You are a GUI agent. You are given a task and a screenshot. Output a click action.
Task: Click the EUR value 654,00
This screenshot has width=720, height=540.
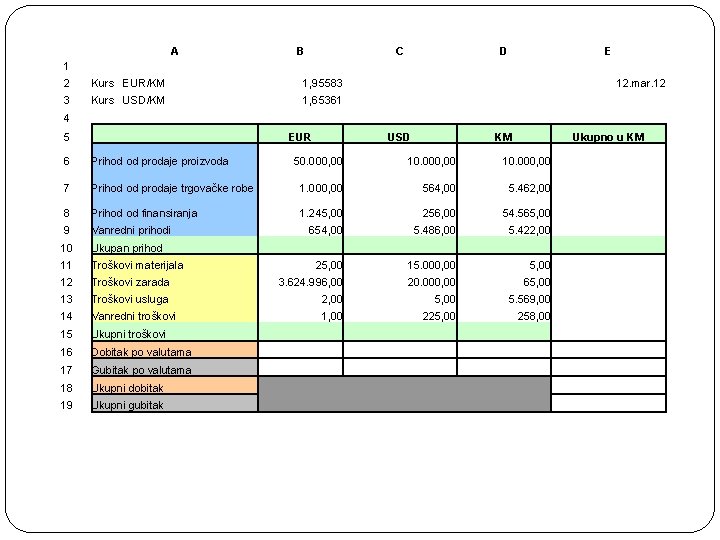pos(325,230)
